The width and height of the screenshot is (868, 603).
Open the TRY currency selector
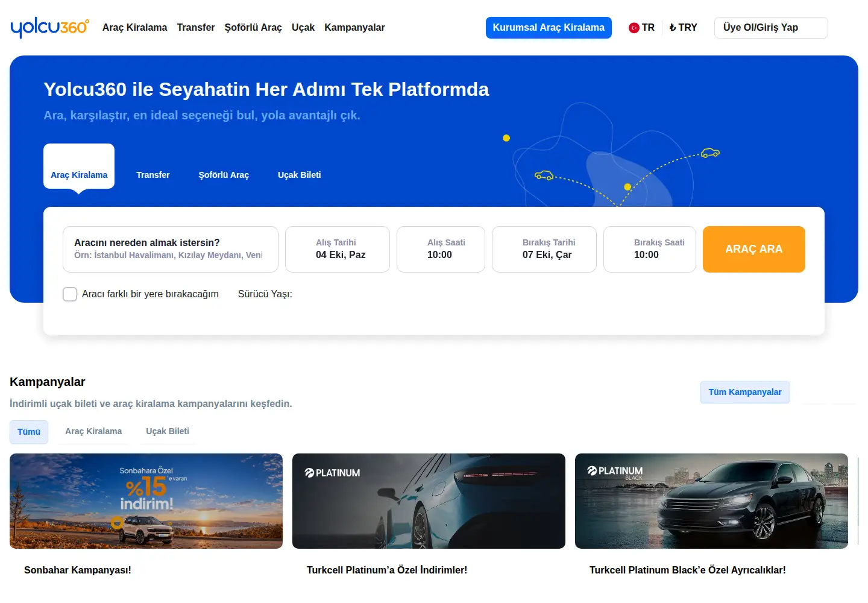coord(683,28)
